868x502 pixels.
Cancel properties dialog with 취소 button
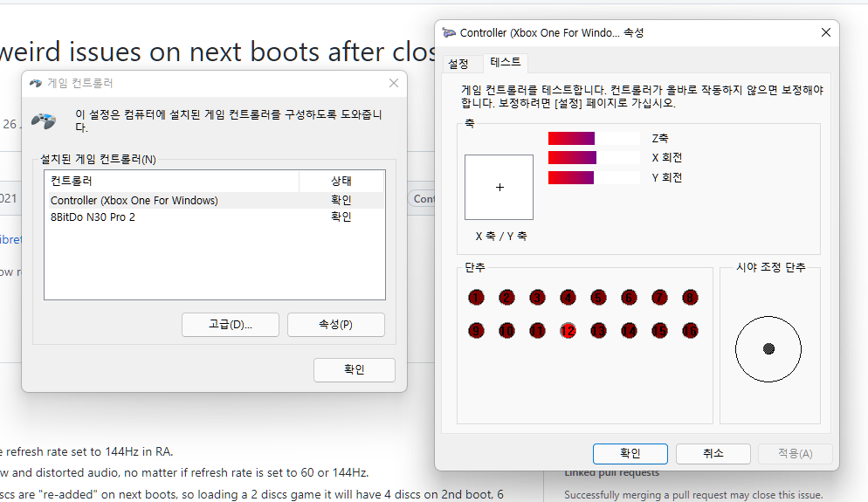click(x=713, y=454)
